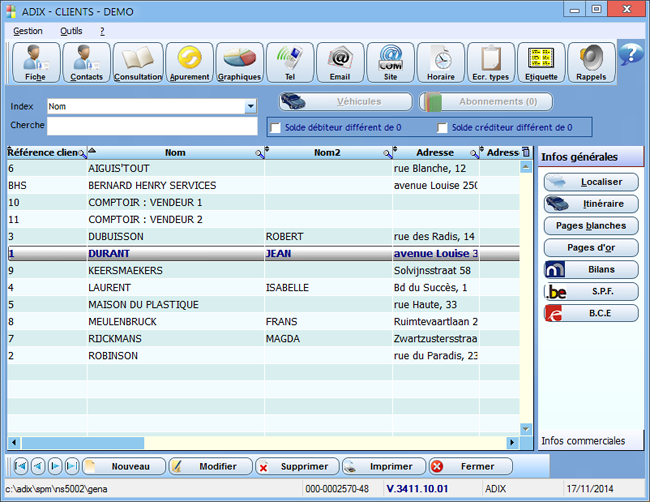Open the Contacts toolbar icon
Screen dimensions: 650x502
(x=87, y=63)
